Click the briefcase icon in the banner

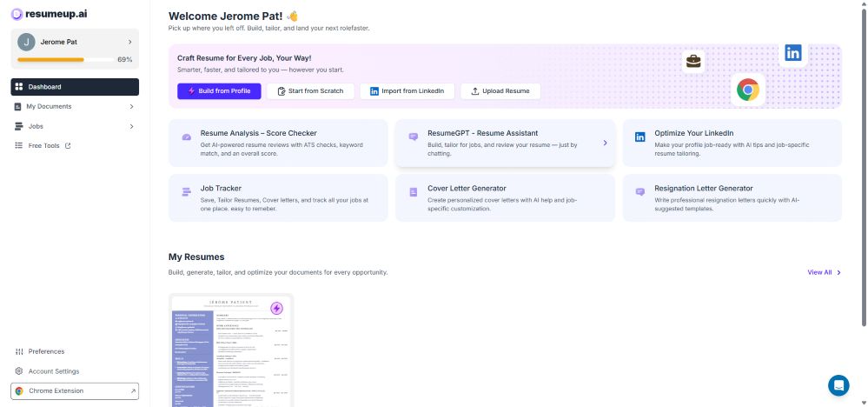click(693, 61)
